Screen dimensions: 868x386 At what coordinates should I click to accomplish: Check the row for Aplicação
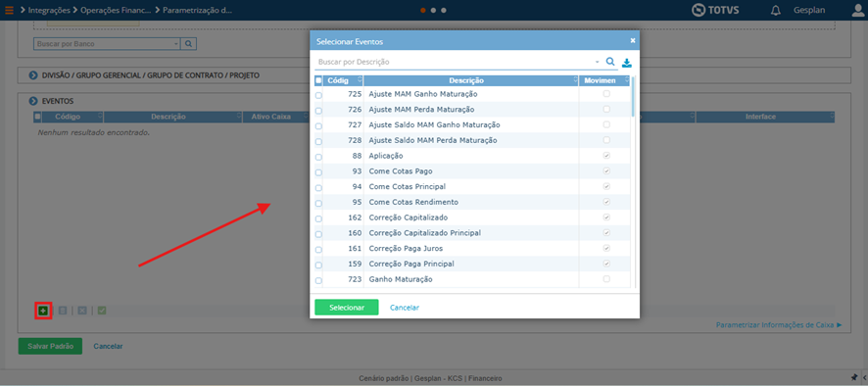318,158
